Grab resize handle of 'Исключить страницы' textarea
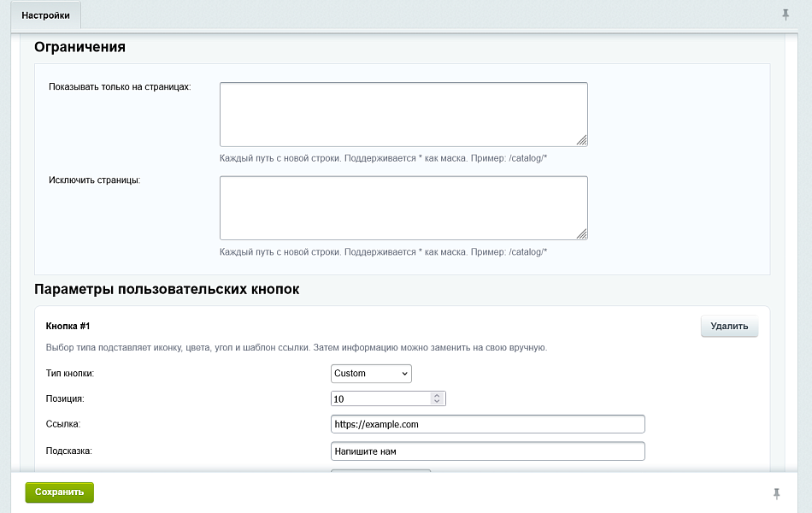 point(581,233)
